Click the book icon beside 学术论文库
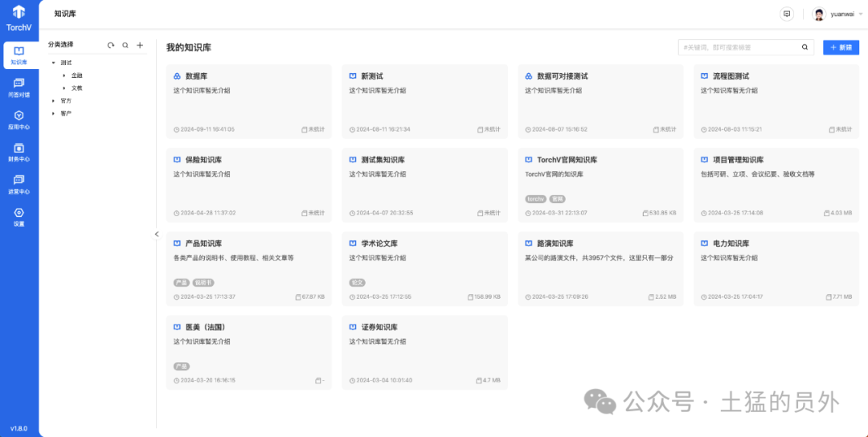 pyautogui.click(x=353, y=243)
